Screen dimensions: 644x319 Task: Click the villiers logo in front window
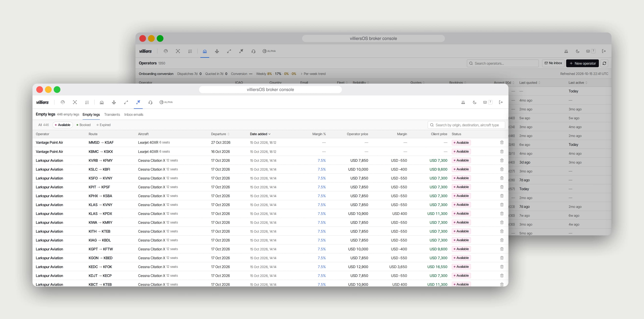tap(42, 102)
